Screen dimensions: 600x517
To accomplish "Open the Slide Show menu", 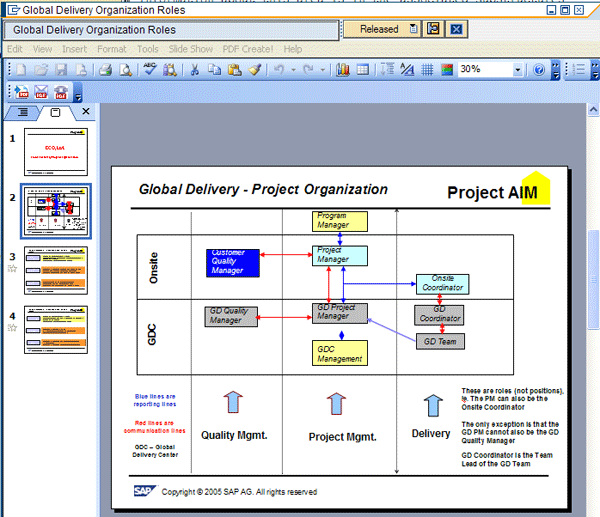I will pos(191,49).
